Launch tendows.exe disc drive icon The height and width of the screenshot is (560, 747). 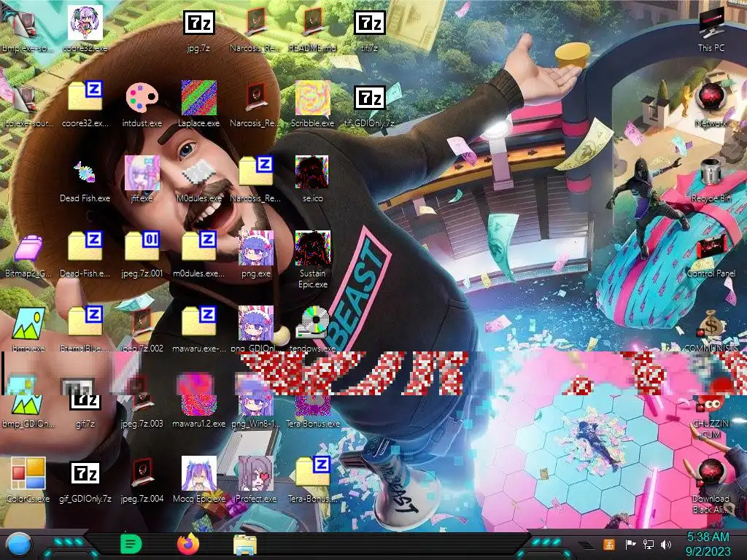click(x=312, y=323)
